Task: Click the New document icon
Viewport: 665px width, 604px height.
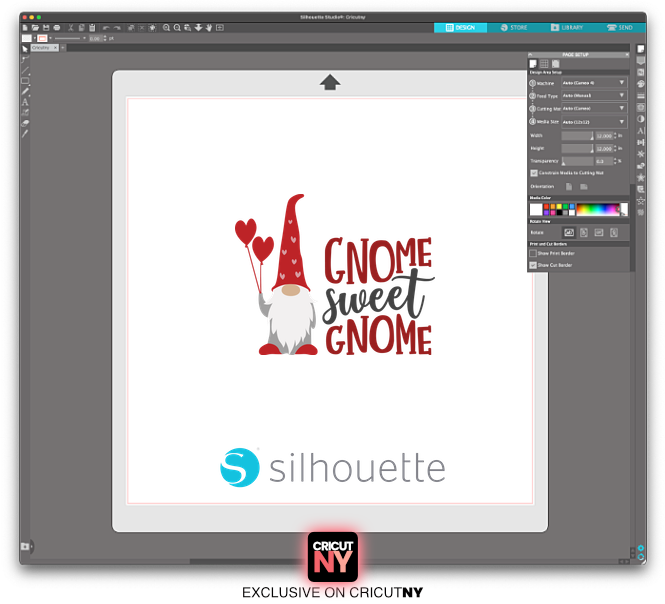Action: pyautogui.click(x=25, y=28)
